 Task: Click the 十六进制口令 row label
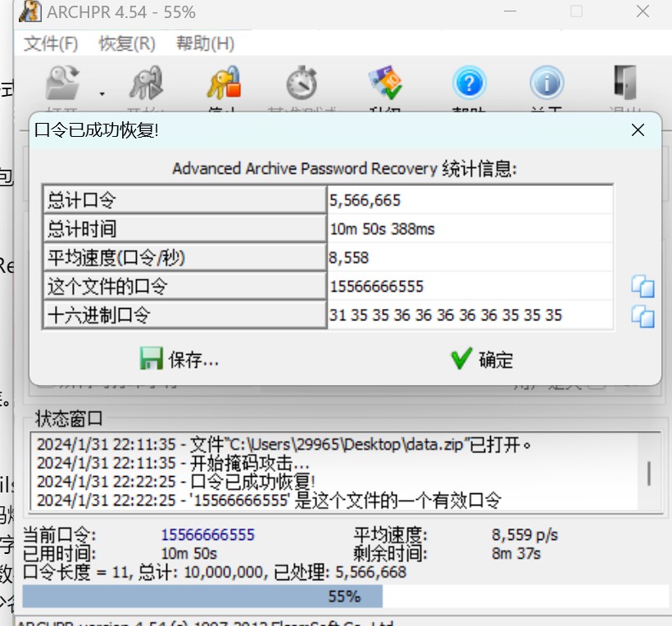tap(184, 315)
